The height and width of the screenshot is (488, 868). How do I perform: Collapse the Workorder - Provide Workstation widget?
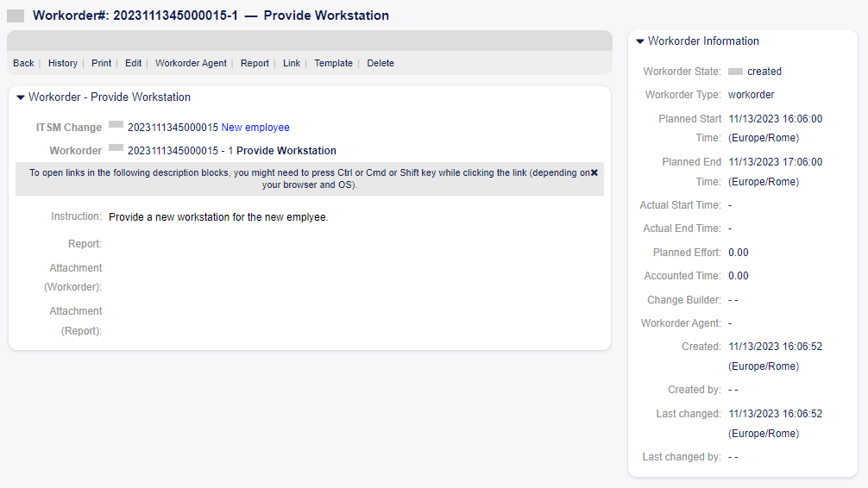tap(21, 97)
